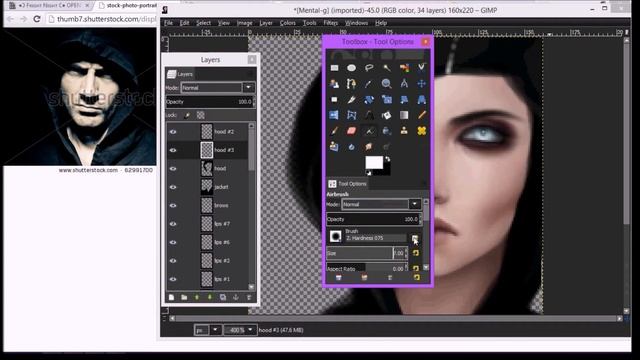Toggle the jacket layer visibility
Viewport: 640px width, 360px height.
pos(173,187)
